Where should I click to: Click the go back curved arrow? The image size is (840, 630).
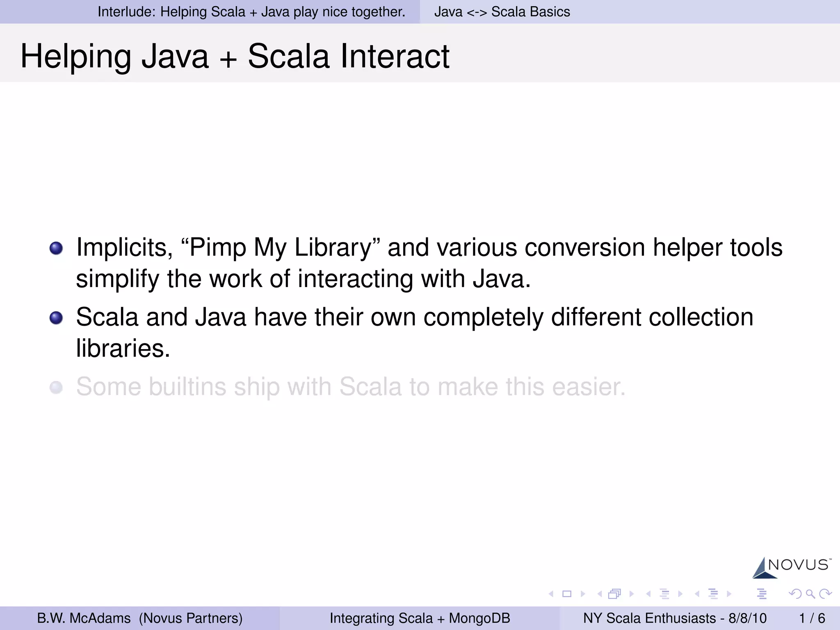[x=795, y=594]
